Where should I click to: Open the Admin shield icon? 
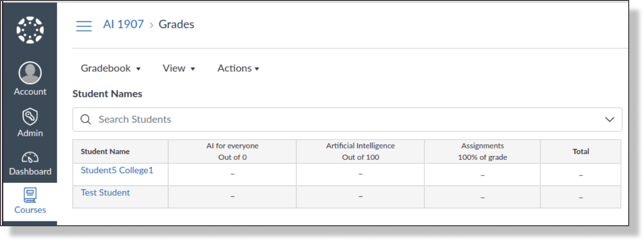click(x=30, y=117)
